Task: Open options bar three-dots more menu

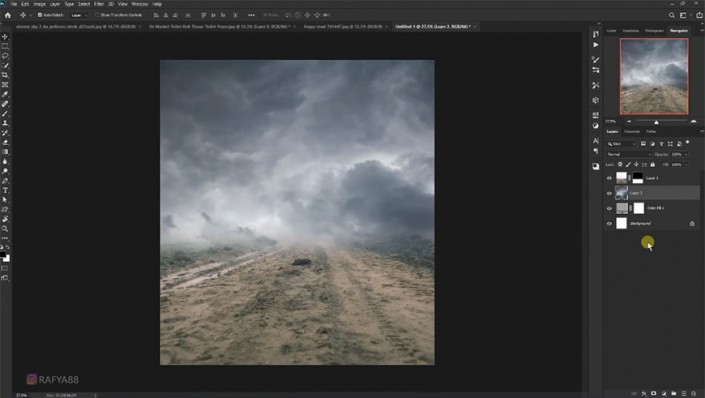Action: pyautogui.click(x=251, y=15)
